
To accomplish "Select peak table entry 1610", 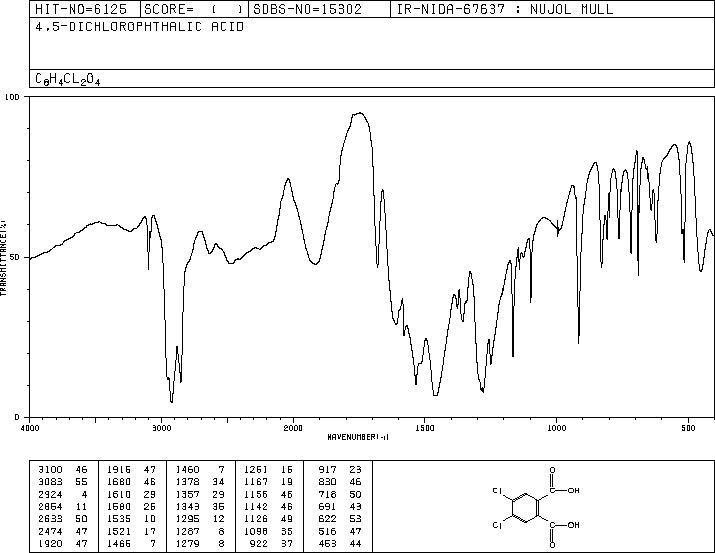I will pos(131,495).
